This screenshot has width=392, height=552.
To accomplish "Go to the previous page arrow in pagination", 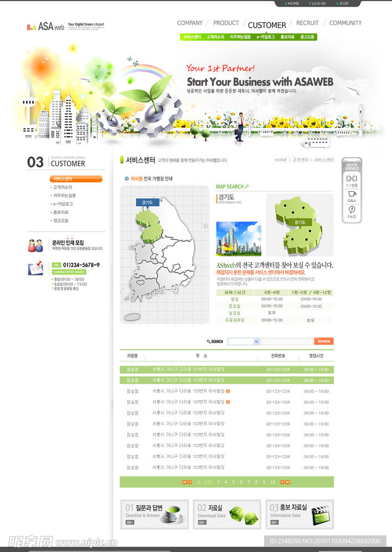I will click(x=190, y=482).
